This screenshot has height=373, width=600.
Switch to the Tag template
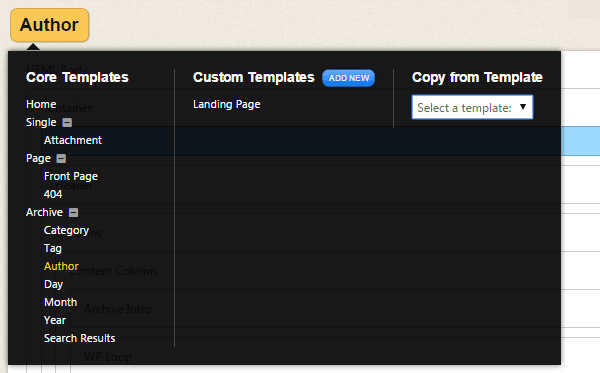52,248
